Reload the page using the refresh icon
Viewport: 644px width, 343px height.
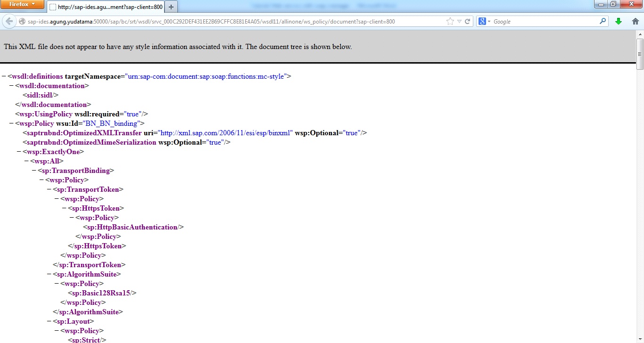point(468,21)
